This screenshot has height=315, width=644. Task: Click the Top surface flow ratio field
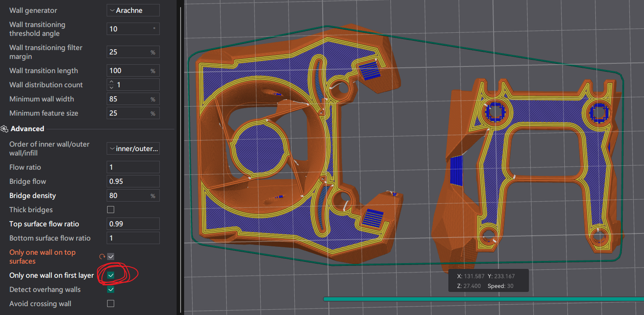[133, 224]
